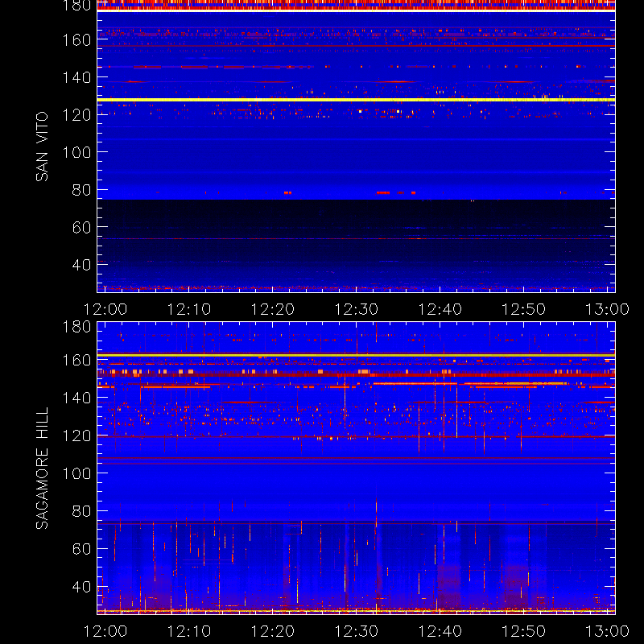Pick the 160 tick label on Sagamore Hill plot
This screenshot has height=644, width=644.
76,361
